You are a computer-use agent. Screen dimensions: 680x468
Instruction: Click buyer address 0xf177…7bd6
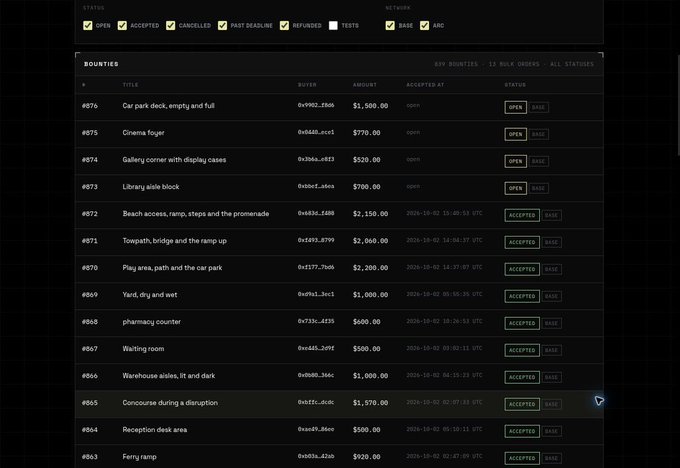tap(316, 267)
